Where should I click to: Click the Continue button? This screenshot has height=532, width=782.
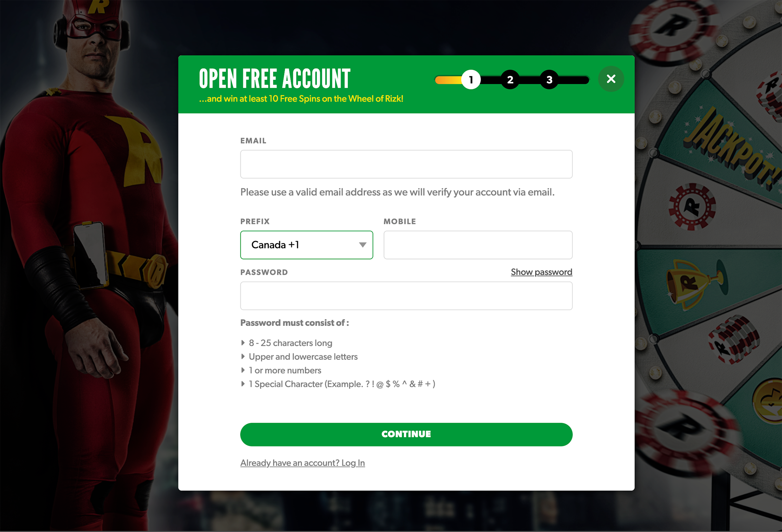click(406, 434)
